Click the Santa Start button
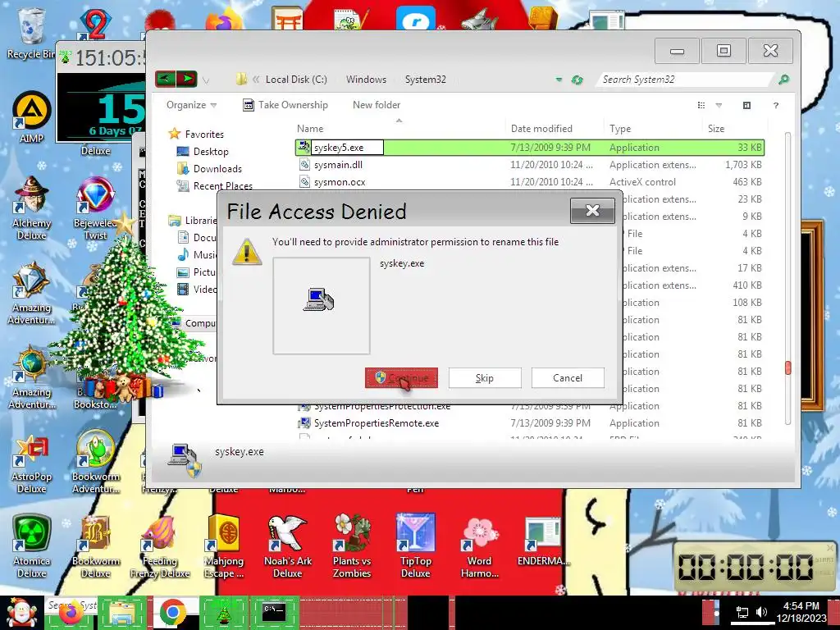840x630 pixels. click(x=21, y=613)
